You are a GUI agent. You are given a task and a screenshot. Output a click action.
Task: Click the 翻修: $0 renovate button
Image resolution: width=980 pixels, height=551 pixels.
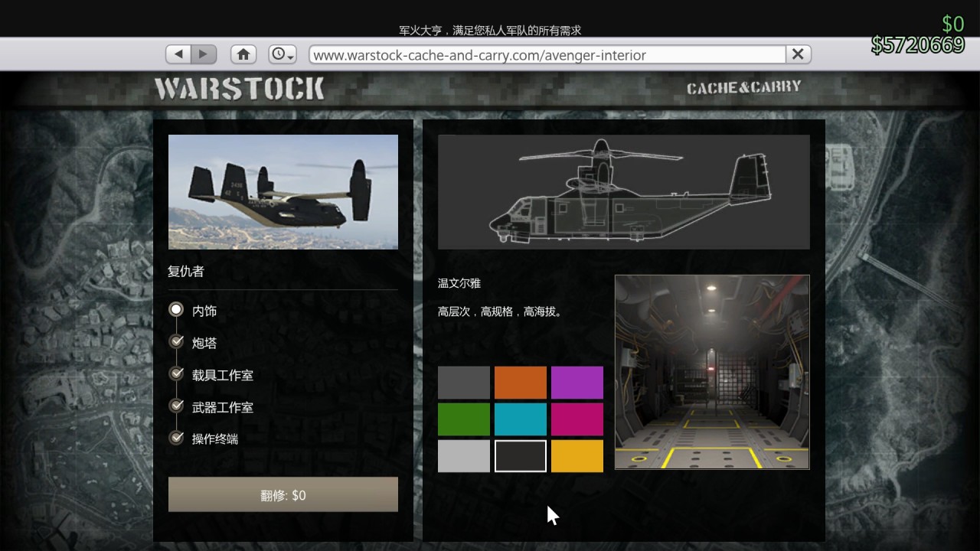283,494
